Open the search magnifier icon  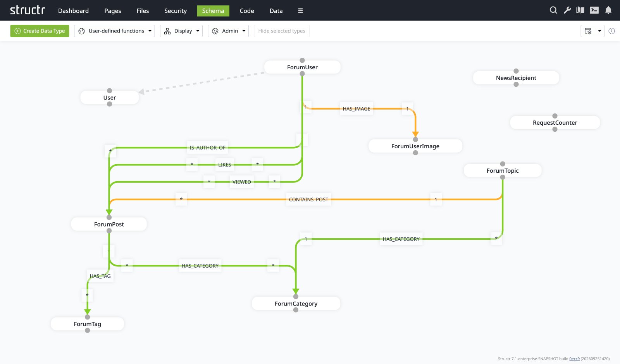click(553, 10)
